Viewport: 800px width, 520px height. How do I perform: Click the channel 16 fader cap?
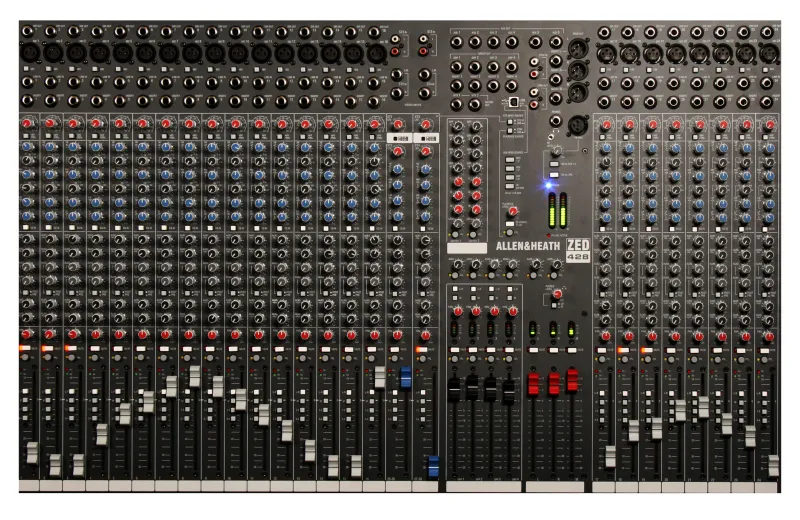380,377
